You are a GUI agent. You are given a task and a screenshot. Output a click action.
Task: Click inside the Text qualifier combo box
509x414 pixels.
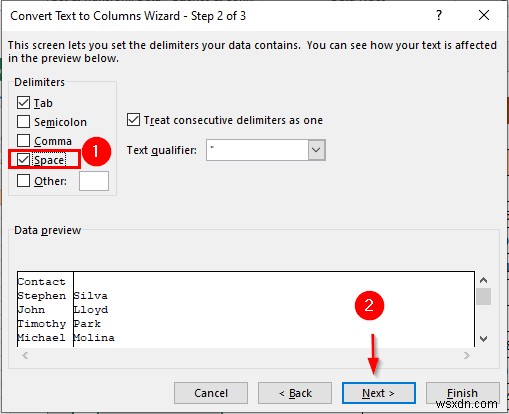(257, 150)
